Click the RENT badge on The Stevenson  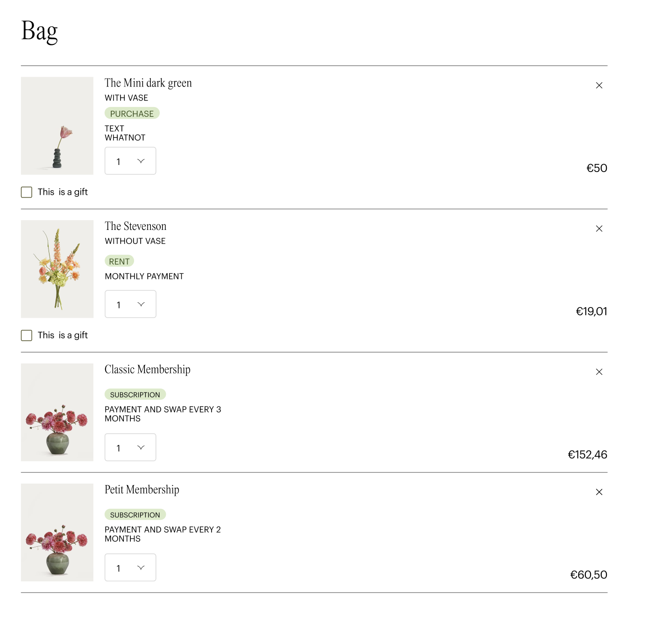click(x=119, y=261)
